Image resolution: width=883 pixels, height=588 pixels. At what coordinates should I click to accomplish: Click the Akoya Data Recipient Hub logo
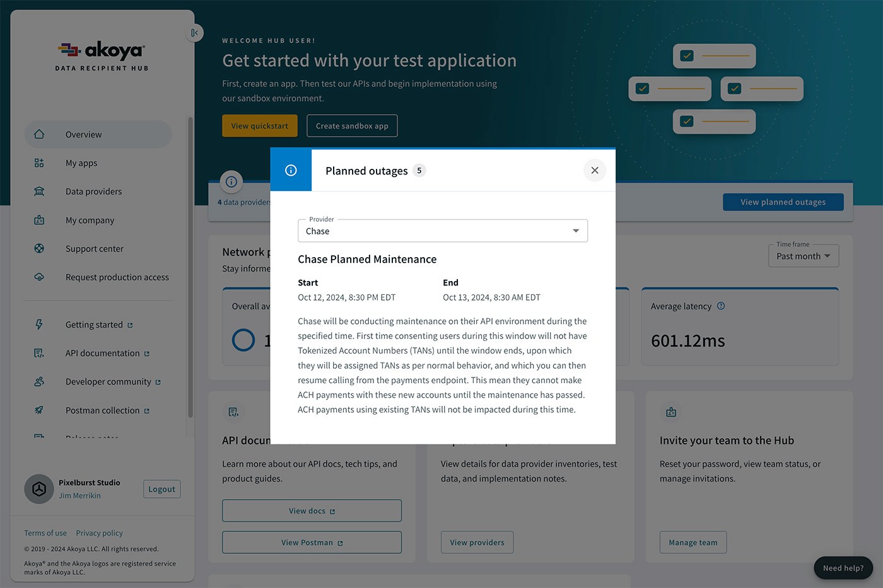(102, 56)
